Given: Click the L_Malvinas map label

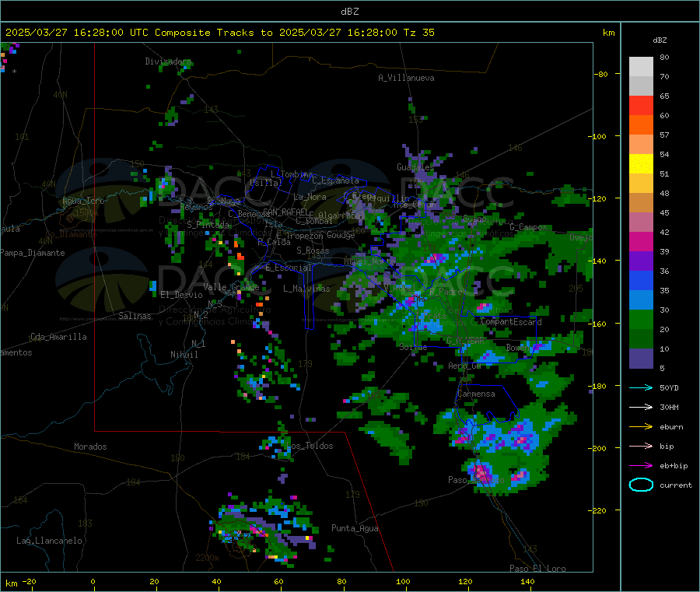Looking at the screenshot, I should 306,289.
